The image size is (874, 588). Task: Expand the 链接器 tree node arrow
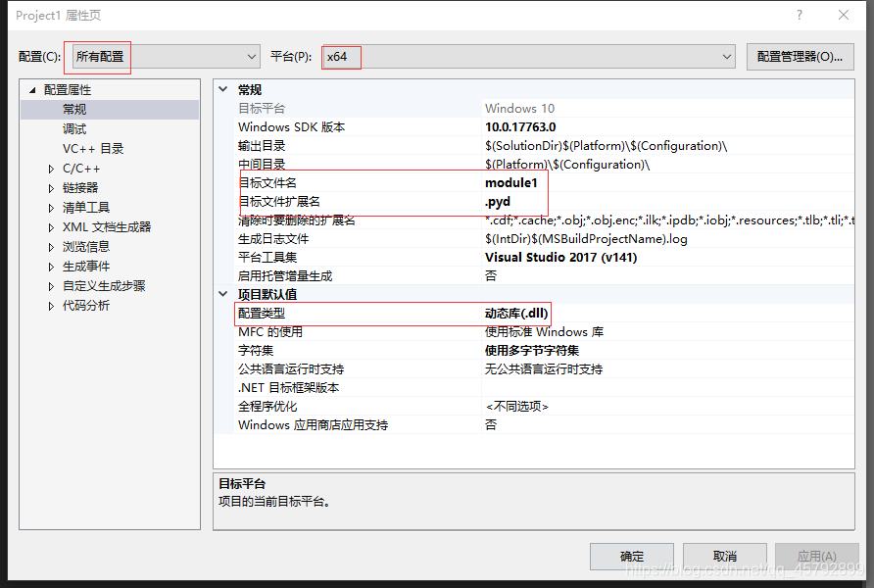51,188
